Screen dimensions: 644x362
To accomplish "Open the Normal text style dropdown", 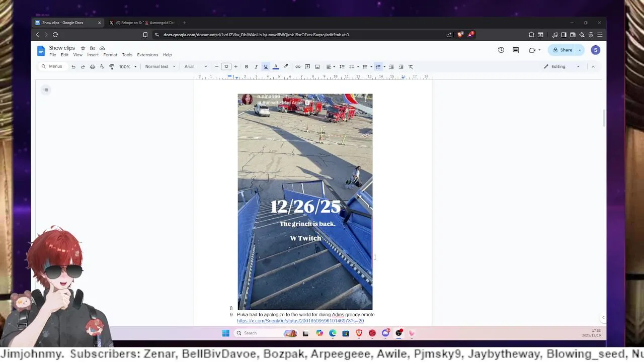I will (x=160, y=67).
